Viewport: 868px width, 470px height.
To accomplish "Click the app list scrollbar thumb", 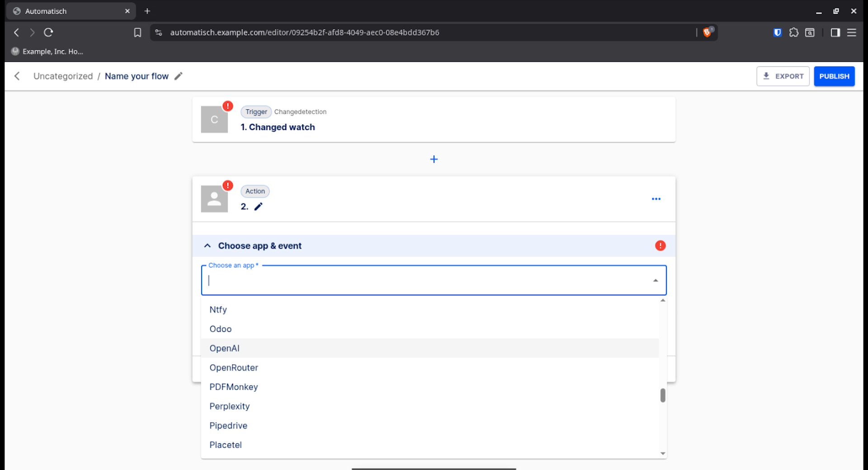I will coord(662,395).
